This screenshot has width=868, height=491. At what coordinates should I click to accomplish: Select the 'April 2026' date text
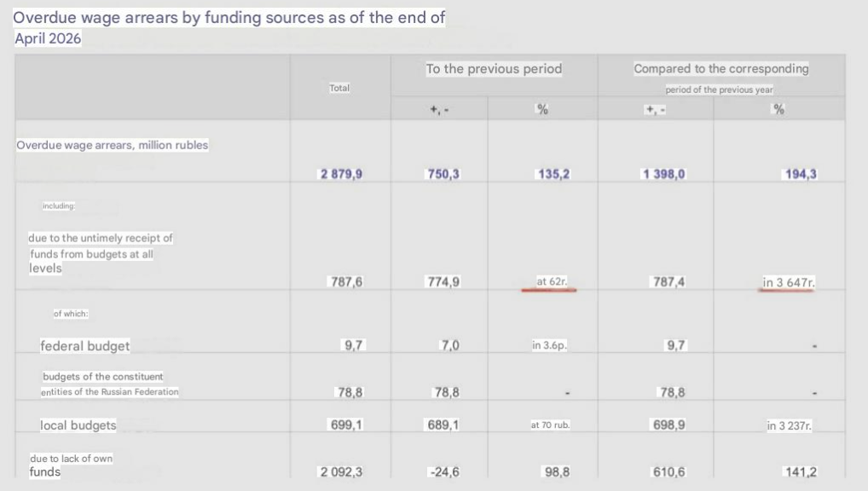48,38
